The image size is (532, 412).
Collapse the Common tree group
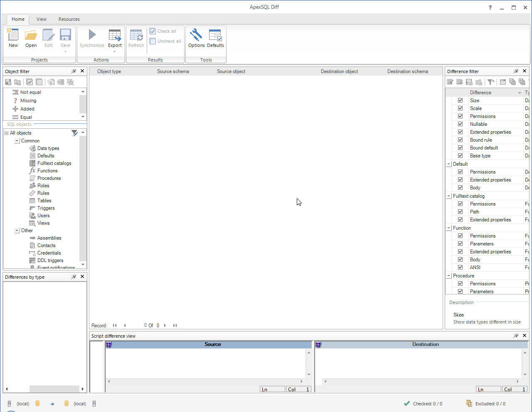coord(17,141)
